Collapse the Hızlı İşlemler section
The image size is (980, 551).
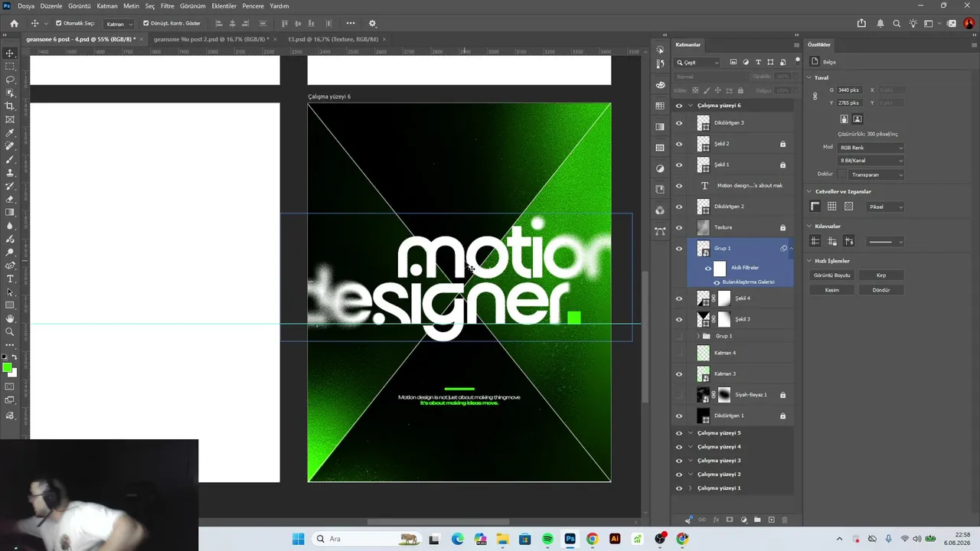(809, 261)
